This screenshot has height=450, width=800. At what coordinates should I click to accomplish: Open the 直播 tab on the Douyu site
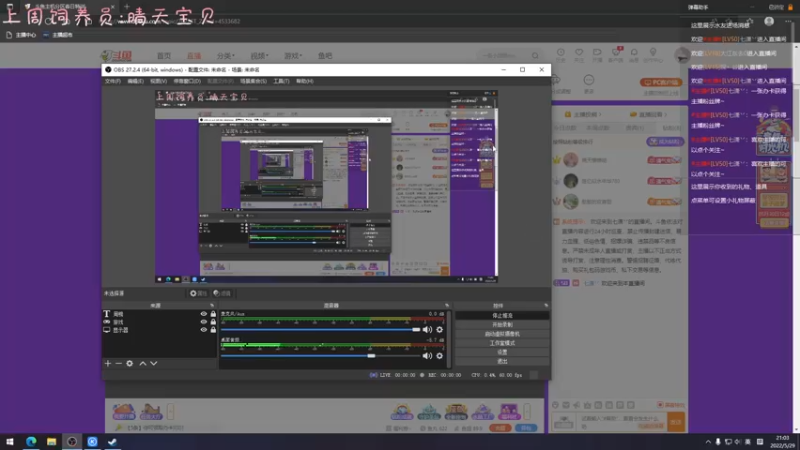point(194,56)
